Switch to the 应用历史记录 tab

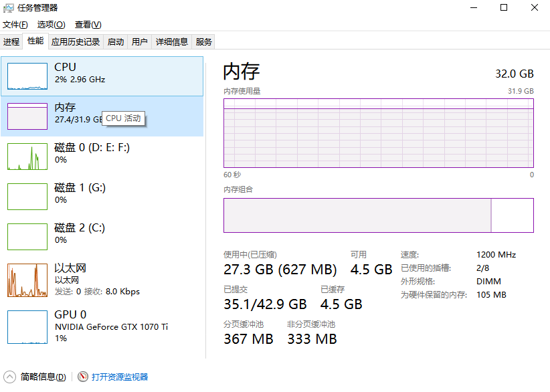[x=76, y=41]
